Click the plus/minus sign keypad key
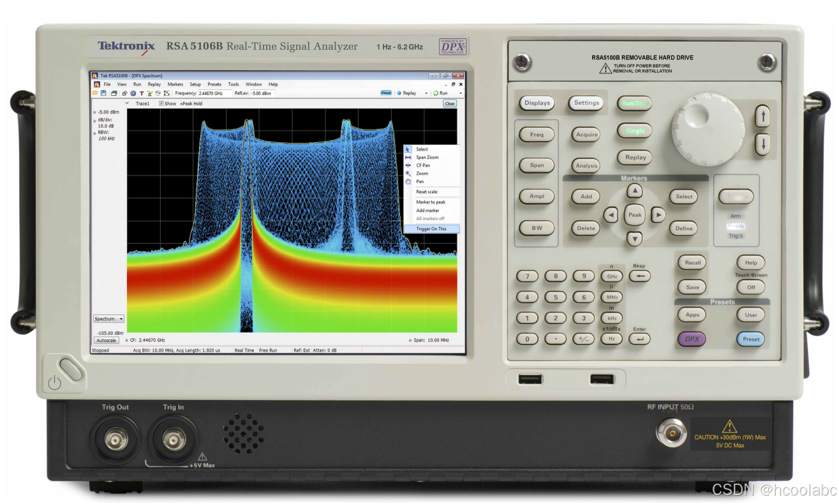The image size is (839, 504). click(583, 339)
